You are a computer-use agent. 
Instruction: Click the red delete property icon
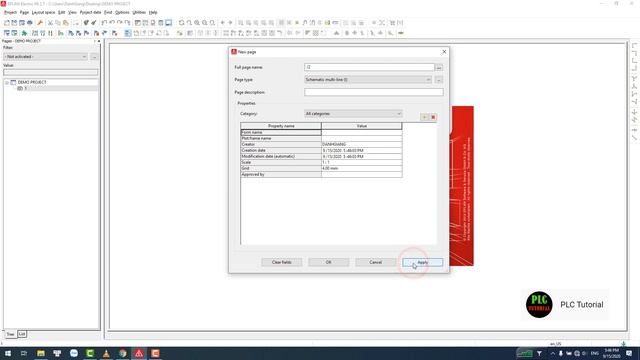coord(433,118)
